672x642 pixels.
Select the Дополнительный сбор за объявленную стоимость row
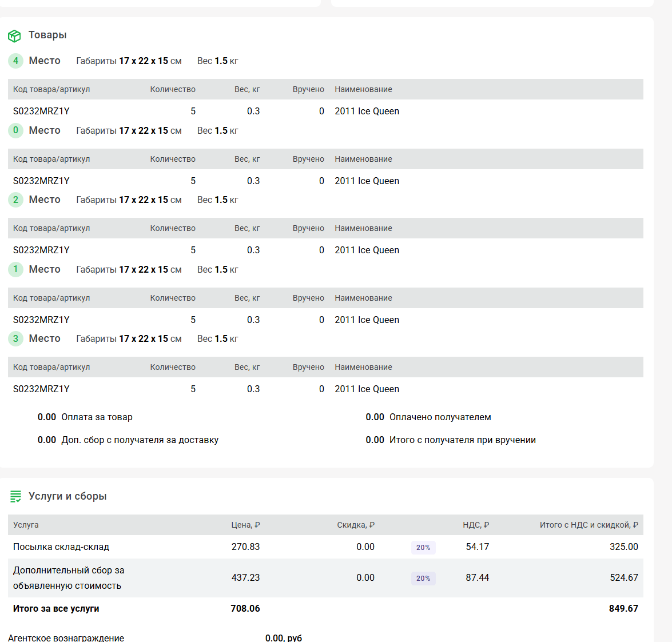tap(69, 578)
